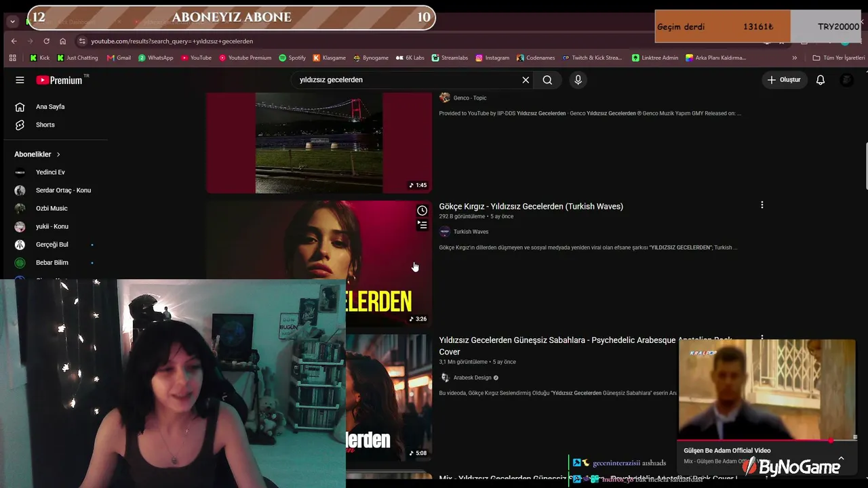Seek on the miniplayer red progress bar
Image resolution: width=868 pixels, height=488 pixels.
click(766, 441)
